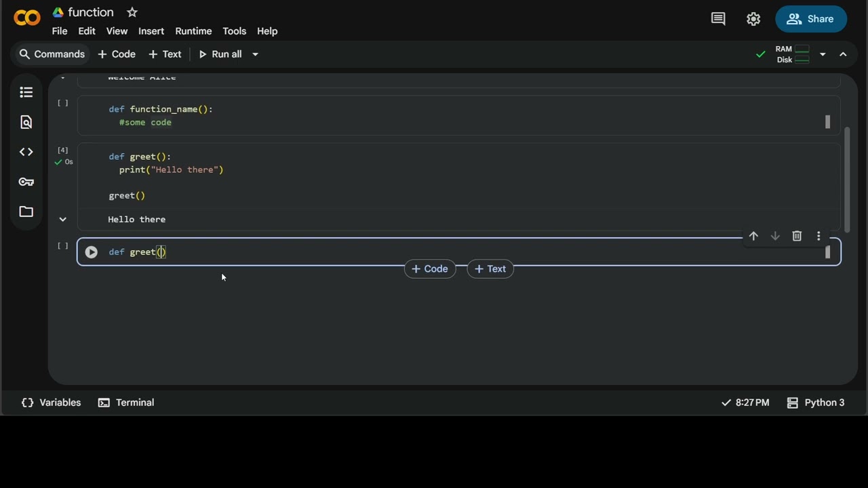Collapse the Hello there output

62,220
